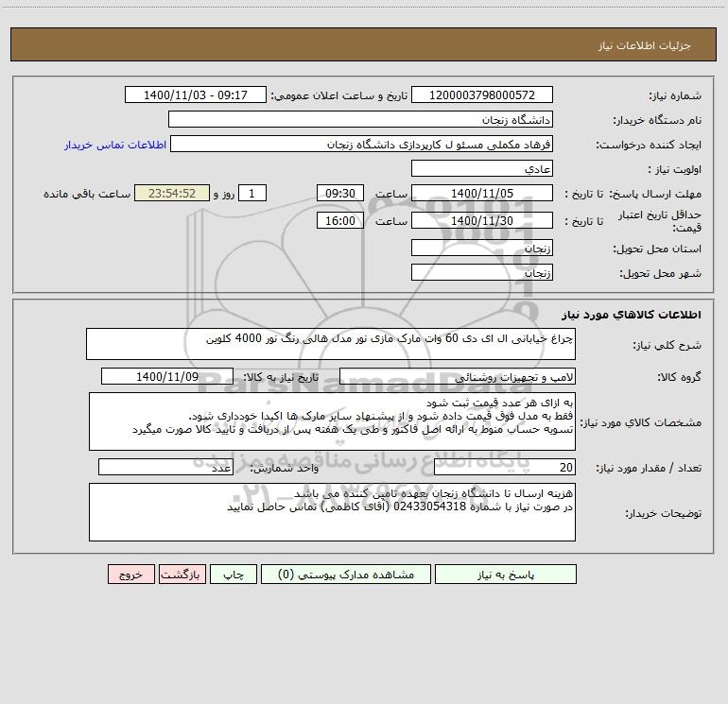This screenshot has width=728, height=704.
Task: Click buyer organization field دانشگاه زنجان
Action: point(360,119)
